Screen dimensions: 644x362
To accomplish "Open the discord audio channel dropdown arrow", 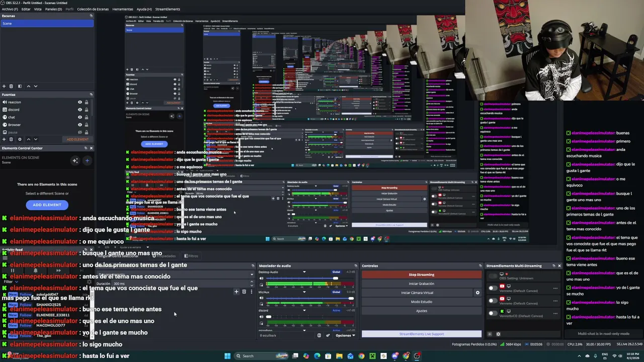I will [304, 310].
